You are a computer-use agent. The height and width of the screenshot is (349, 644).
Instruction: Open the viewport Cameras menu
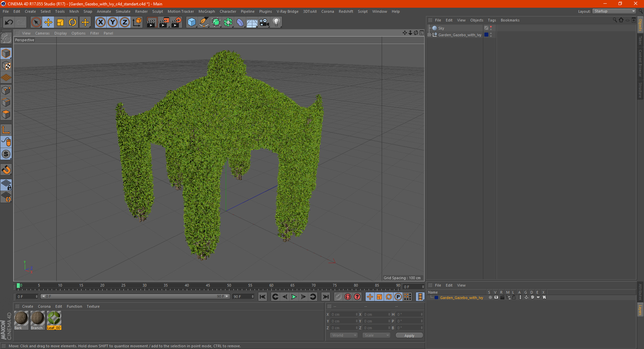click(42, 33)
